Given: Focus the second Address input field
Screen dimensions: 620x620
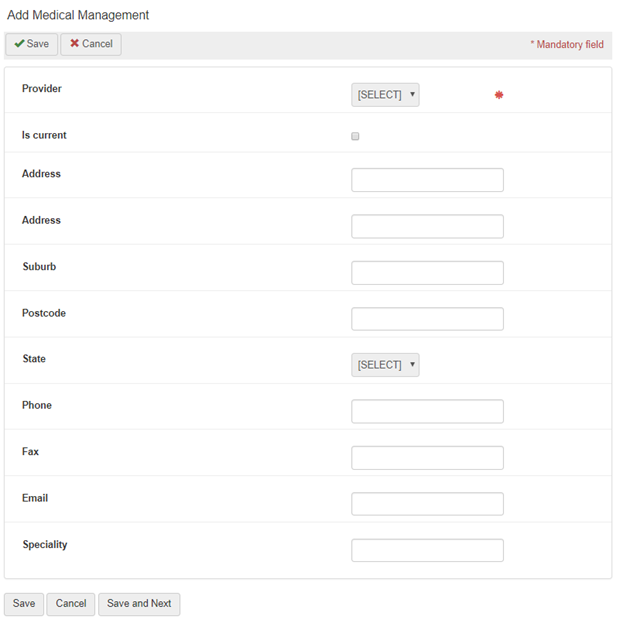Looking at the screenshot, I should (427, 226).
